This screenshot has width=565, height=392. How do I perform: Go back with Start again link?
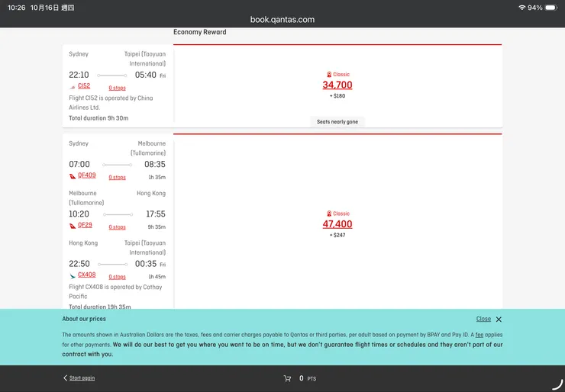pyautogui.click(x=82, y=378)
